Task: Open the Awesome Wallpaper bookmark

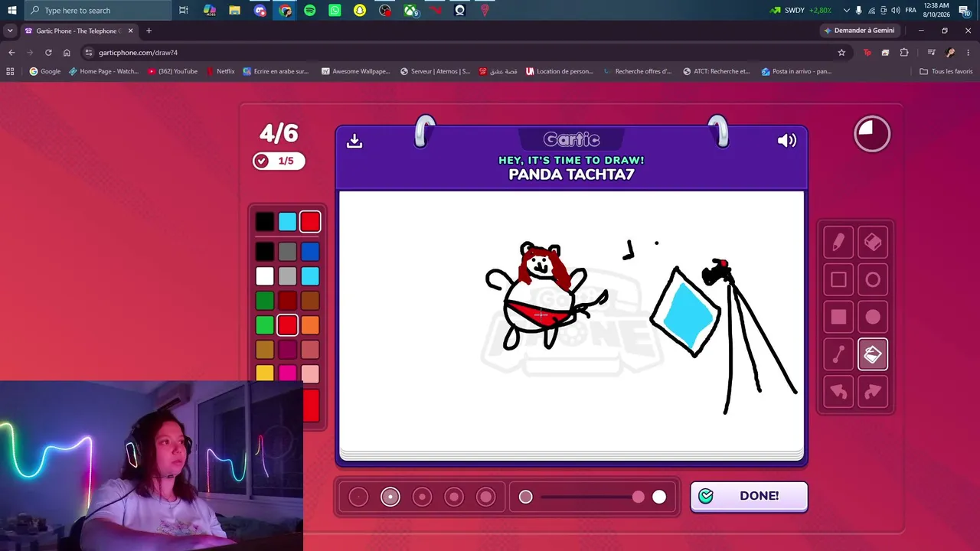Action: pos(355,71)
